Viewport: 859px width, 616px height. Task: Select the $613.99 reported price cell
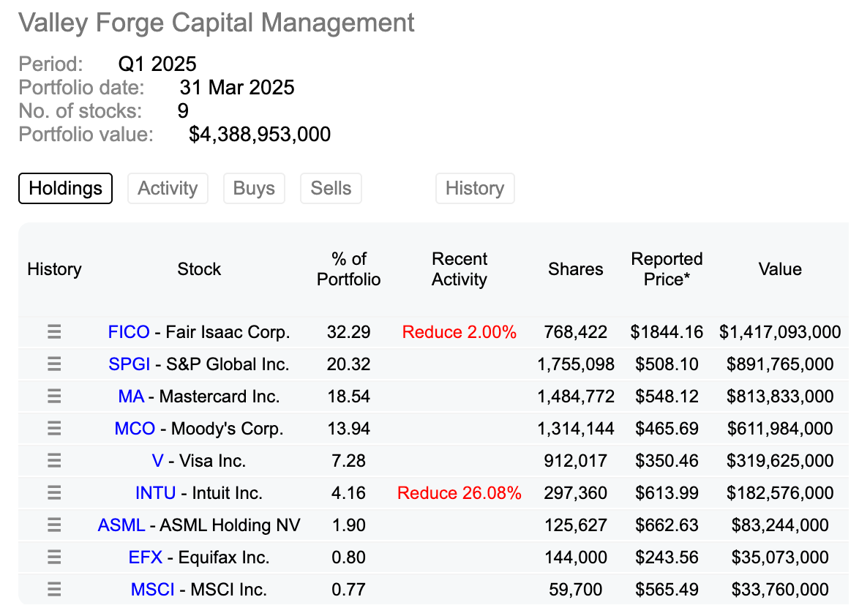point(667,493)
